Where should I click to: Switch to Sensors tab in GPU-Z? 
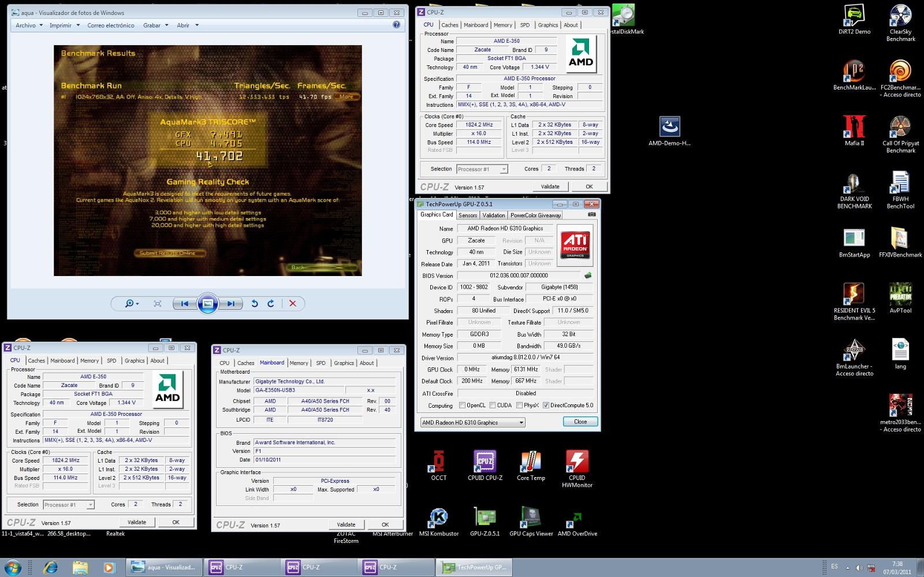tap(468, 215)
